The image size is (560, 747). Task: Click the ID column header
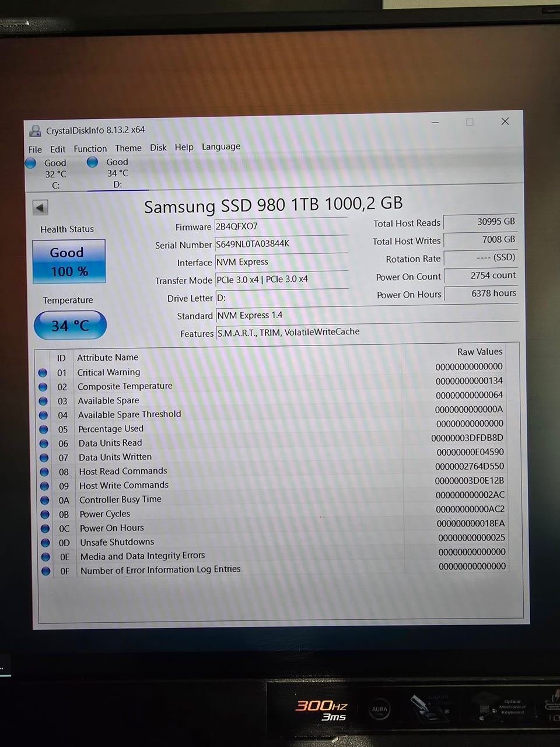click(x=61, y=358)
